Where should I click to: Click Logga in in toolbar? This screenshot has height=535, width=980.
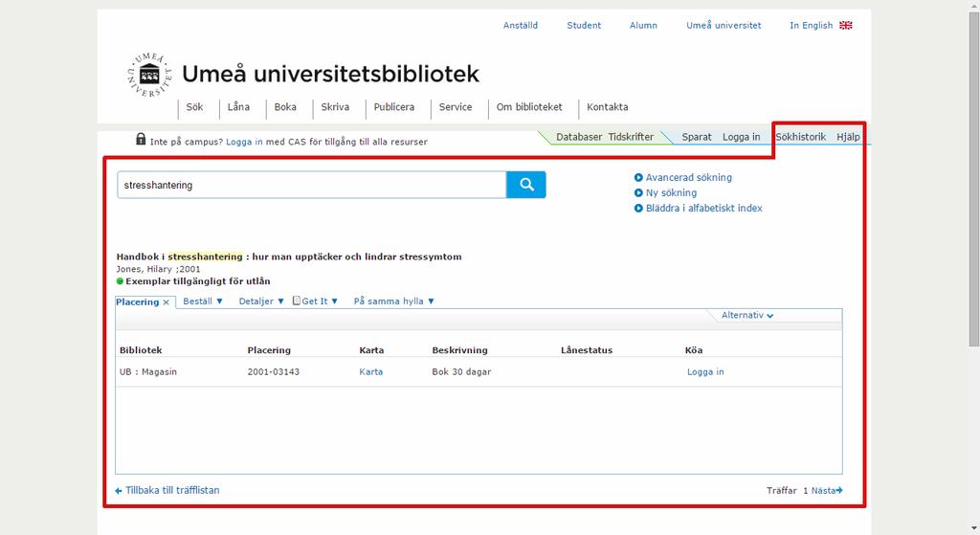(742, 137)
